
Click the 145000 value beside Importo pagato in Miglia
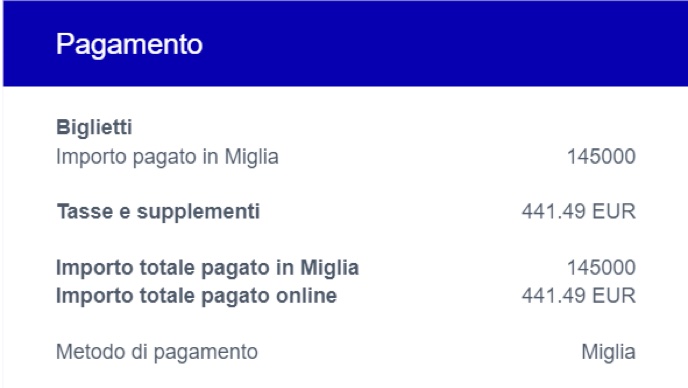coord(601,157)
